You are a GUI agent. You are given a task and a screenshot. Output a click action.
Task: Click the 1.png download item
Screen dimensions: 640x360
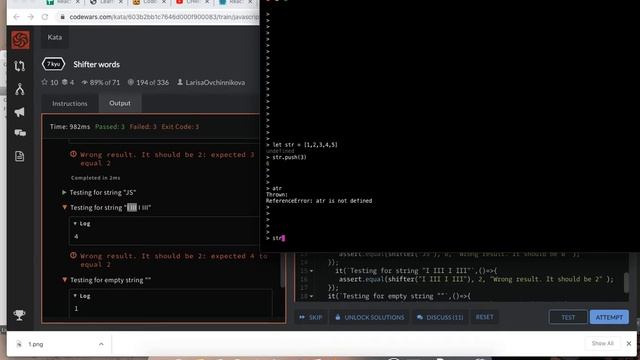(60, 344)
